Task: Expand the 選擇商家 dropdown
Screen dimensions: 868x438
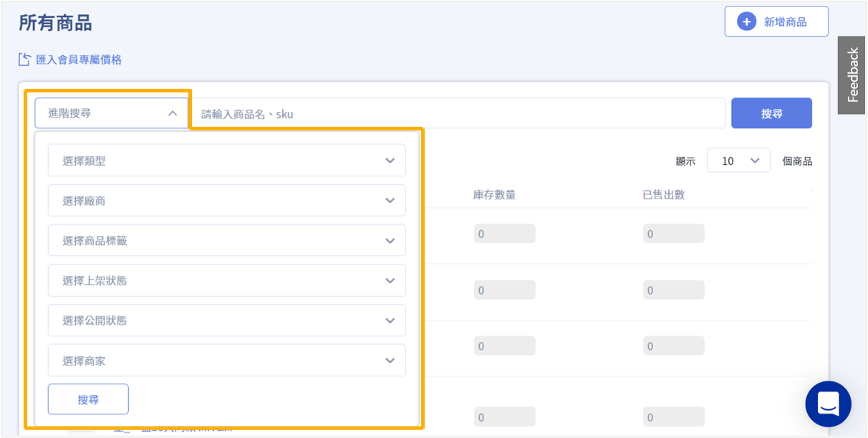Action: pyautogui.click(x=226, y=361)
